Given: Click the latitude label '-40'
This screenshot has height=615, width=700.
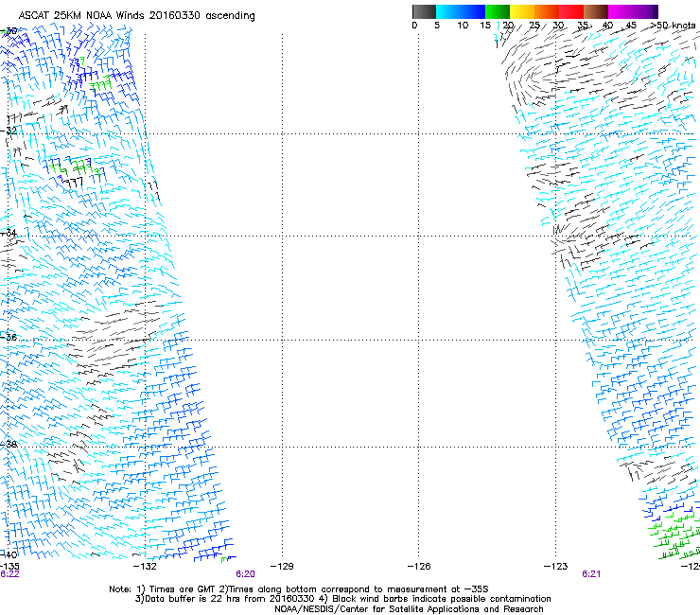Looking at the screenshot, I should coord(9,554).
